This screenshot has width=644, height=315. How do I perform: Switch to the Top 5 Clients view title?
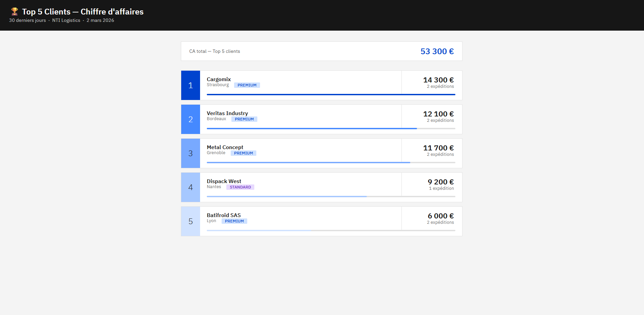(83, 11)
